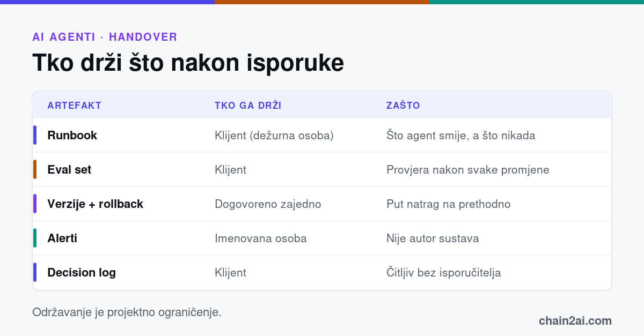Click 'Provjera nakon svake promjene'
644x336 pixels.
(x=467, y=170)
